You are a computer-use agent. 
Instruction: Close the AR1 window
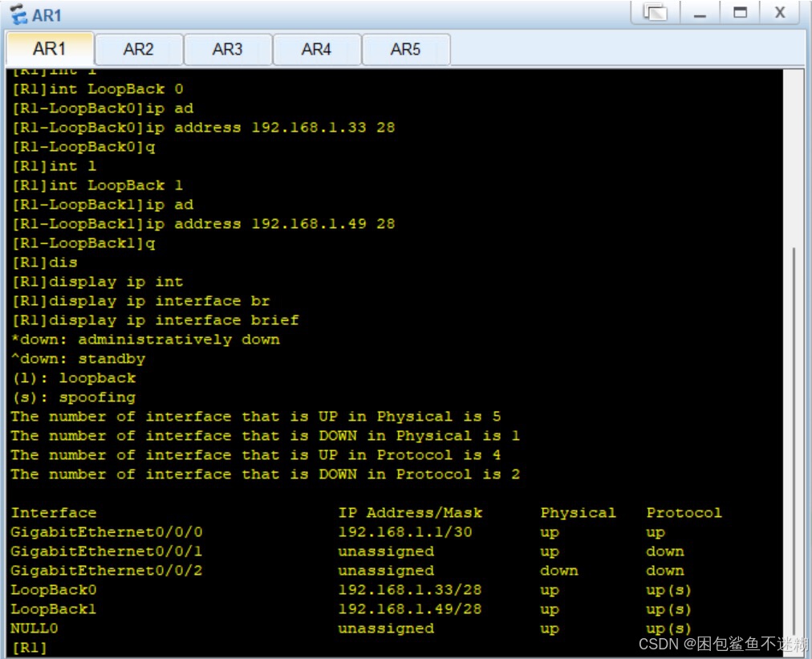780,12
